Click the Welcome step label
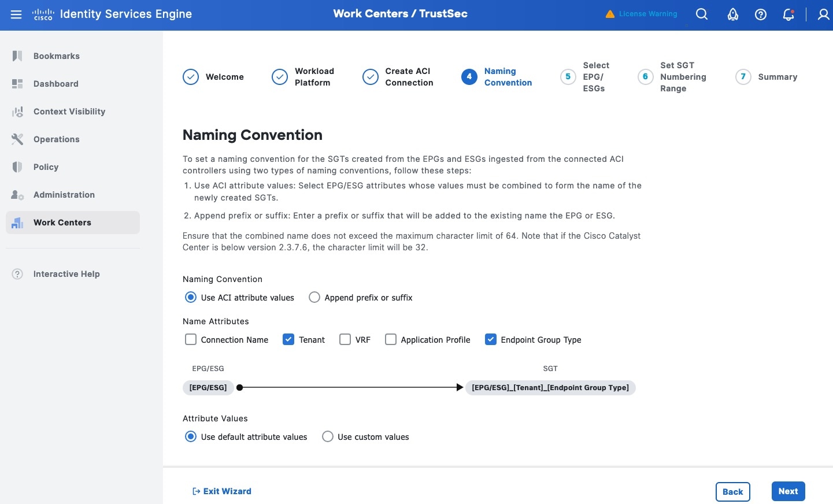833x504 pixels. pyautogui.click(x=225, y=77)
